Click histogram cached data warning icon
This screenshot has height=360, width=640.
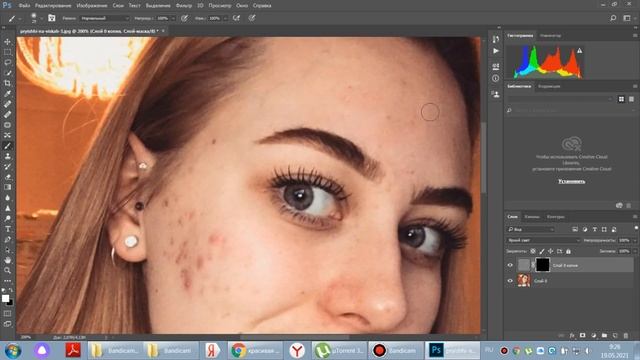coord(579,51)
